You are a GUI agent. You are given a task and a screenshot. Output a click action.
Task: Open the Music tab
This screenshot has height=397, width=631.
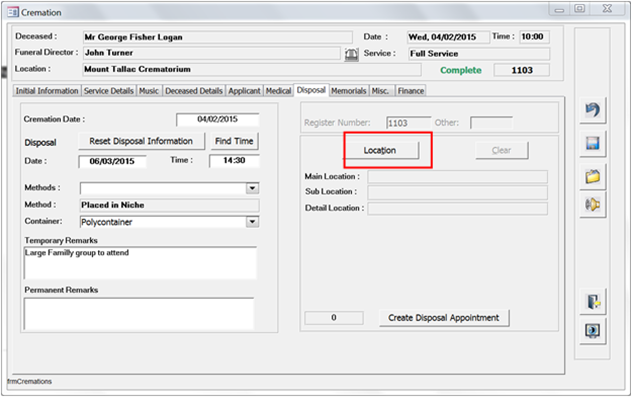pyautogui.click(x=149, y=91)
